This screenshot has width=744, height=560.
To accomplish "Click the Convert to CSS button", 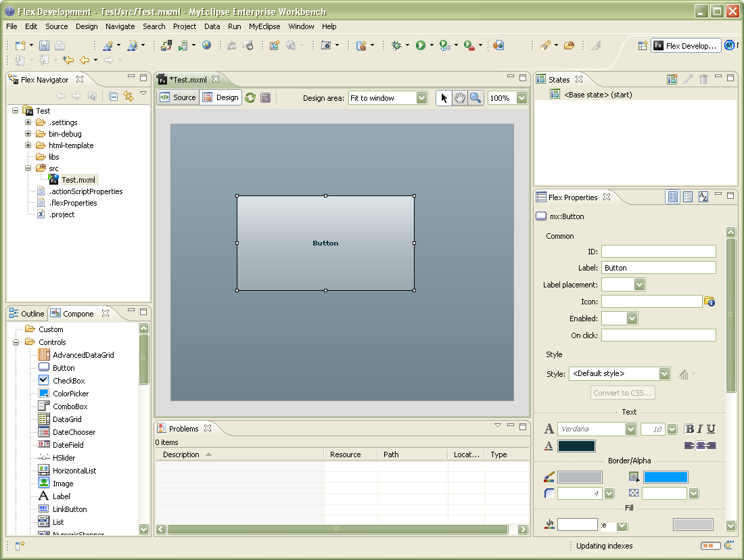I will (622, 392).
